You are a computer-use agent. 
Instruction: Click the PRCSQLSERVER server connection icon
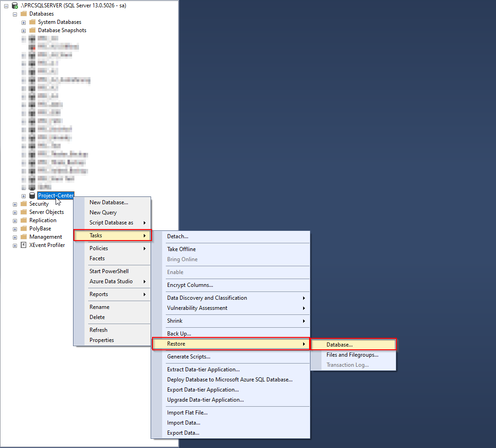(15, 6)
